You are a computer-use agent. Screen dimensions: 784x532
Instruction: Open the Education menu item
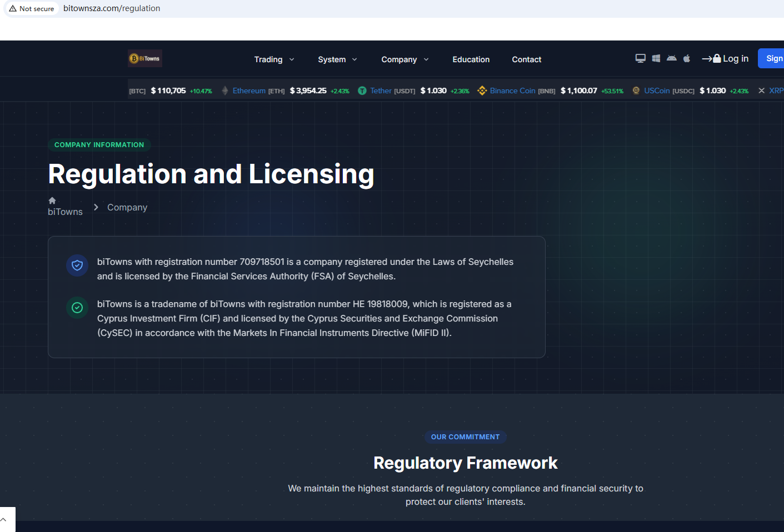471,59
